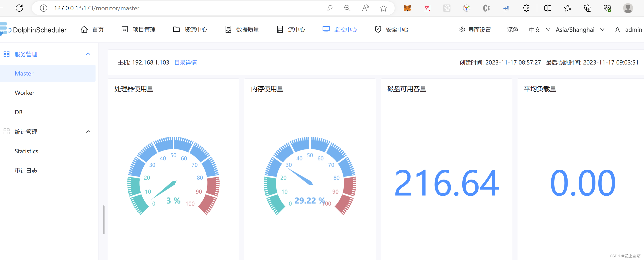This screenshot has width=644, height=260.
Task: Navigate to 首页 in the top menu
Action: [98, 29]
